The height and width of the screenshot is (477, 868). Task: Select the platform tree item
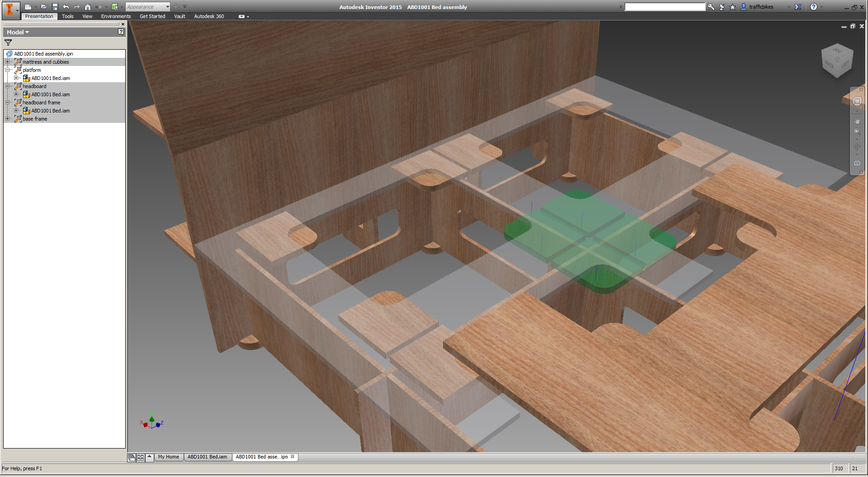point(32,70)
